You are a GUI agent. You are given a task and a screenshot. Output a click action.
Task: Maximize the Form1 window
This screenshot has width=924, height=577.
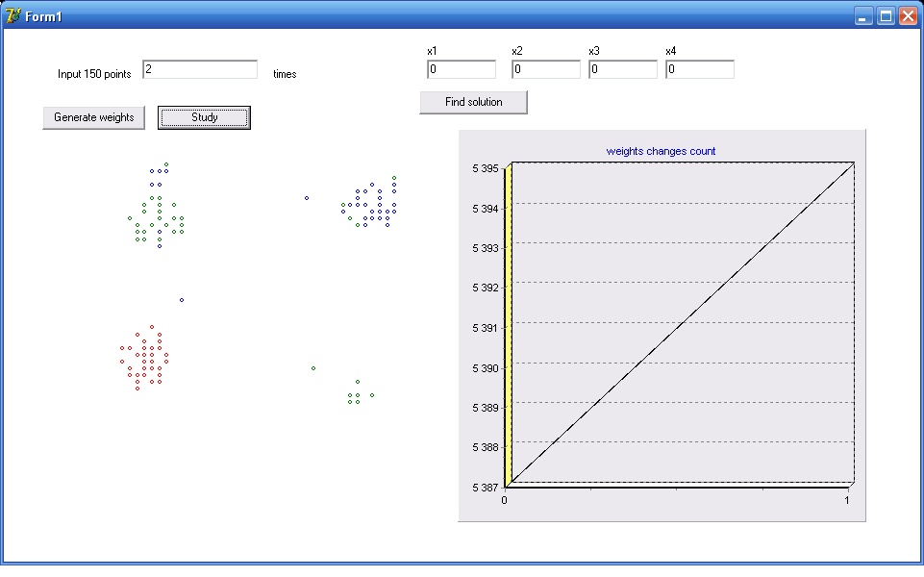point(886,15)
